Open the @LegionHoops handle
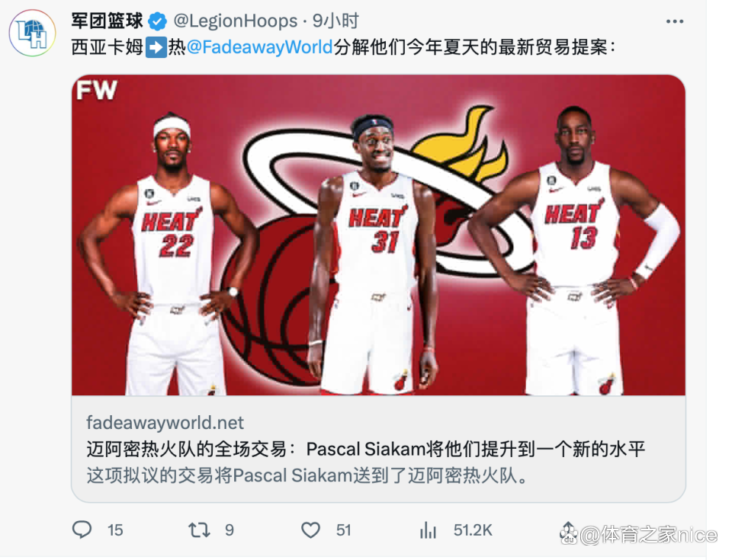This screenshot has height=560, width=732. (x=236, y=21)
